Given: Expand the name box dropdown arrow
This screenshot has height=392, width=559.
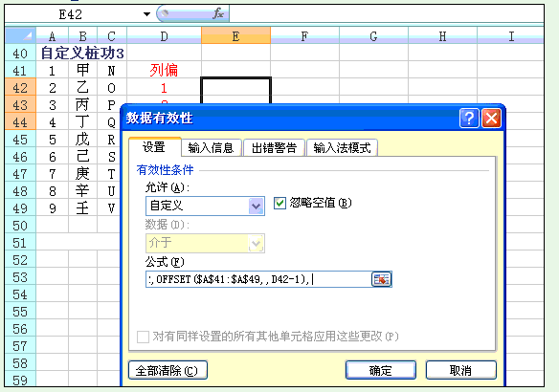Looking at the screenshot, I should coord(146,14).
